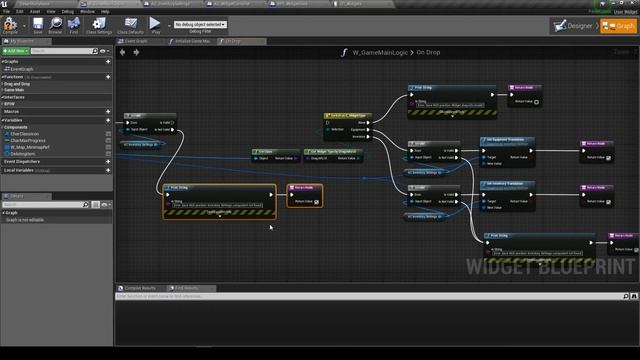Open Details view options eye dropdown
Viewport: 640px width, 360px height.
[106, 204]
